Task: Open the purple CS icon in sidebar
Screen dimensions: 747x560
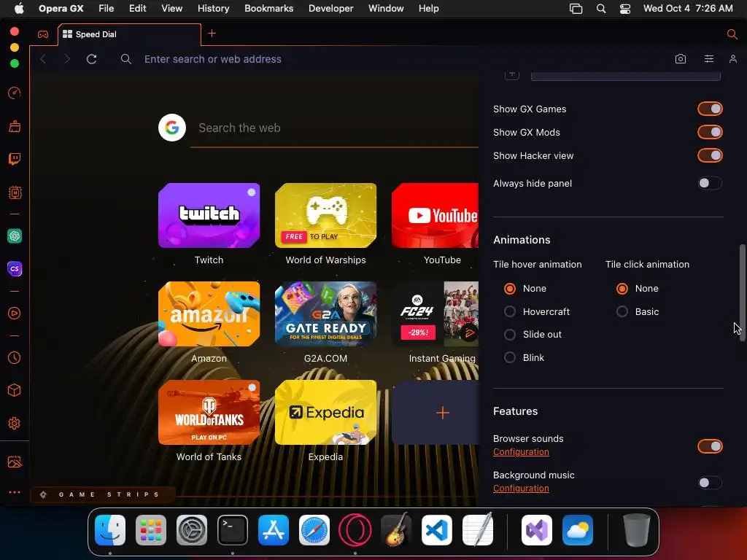Action: pyautogui.click(x=15, y=268)
